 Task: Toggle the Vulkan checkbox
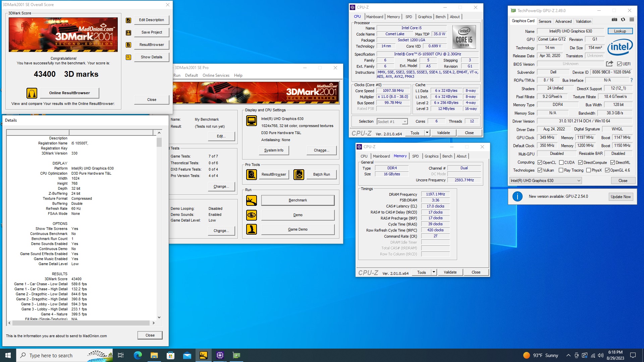[x=540, y=170]
